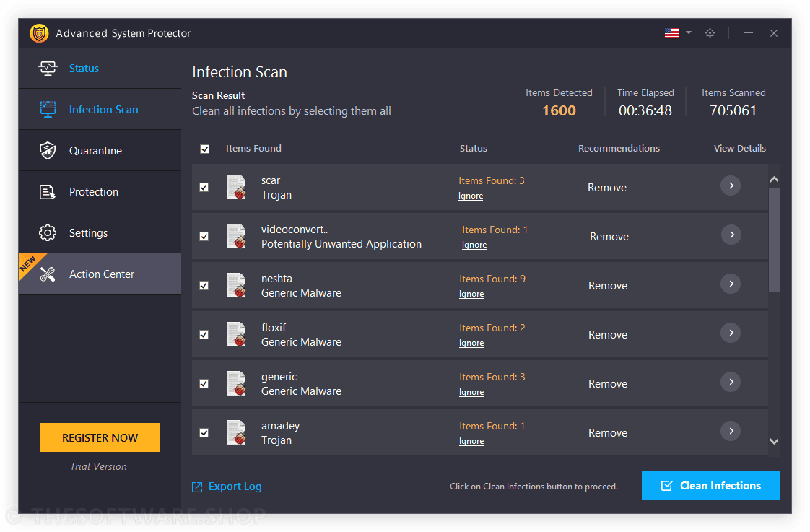Click the infected file icon for floxif
This screenshot has width=810, height=532.
pos(237,334)
